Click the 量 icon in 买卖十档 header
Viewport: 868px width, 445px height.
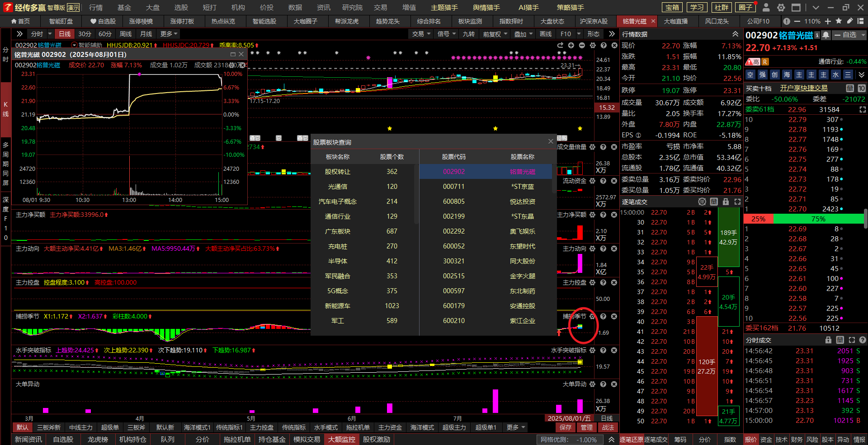click(x=850, y=88)
